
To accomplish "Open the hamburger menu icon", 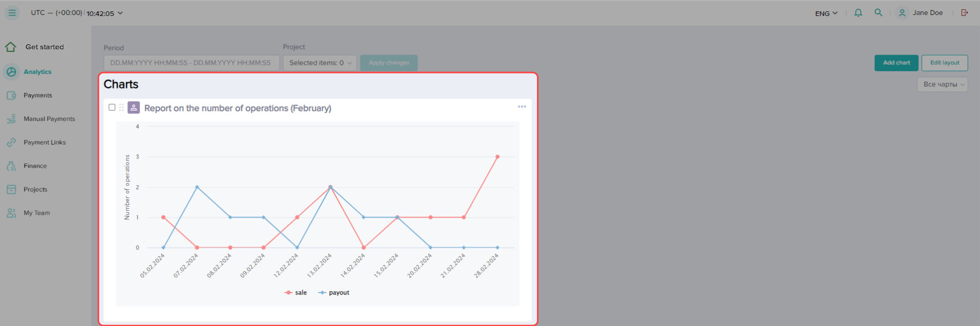I will [12, 13].
